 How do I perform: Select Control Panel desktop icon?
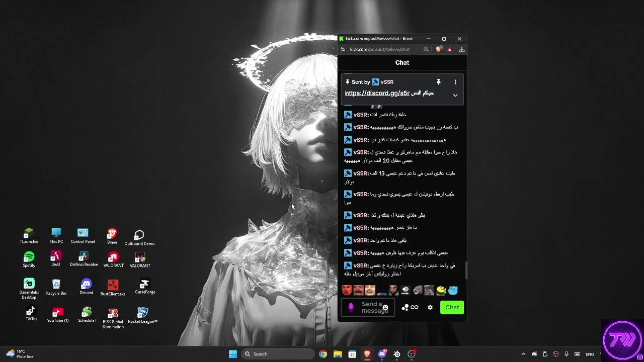click(83, 236)
